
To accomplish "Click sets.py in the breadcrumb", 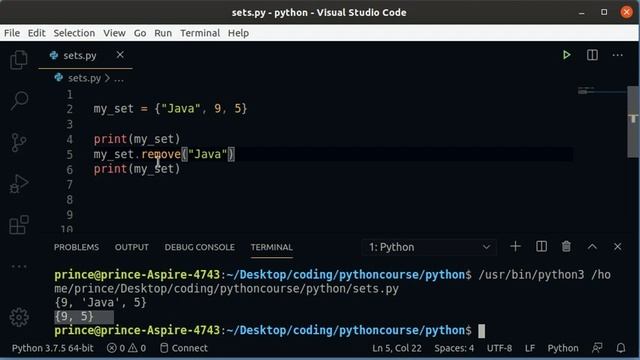I will point(84,78).
